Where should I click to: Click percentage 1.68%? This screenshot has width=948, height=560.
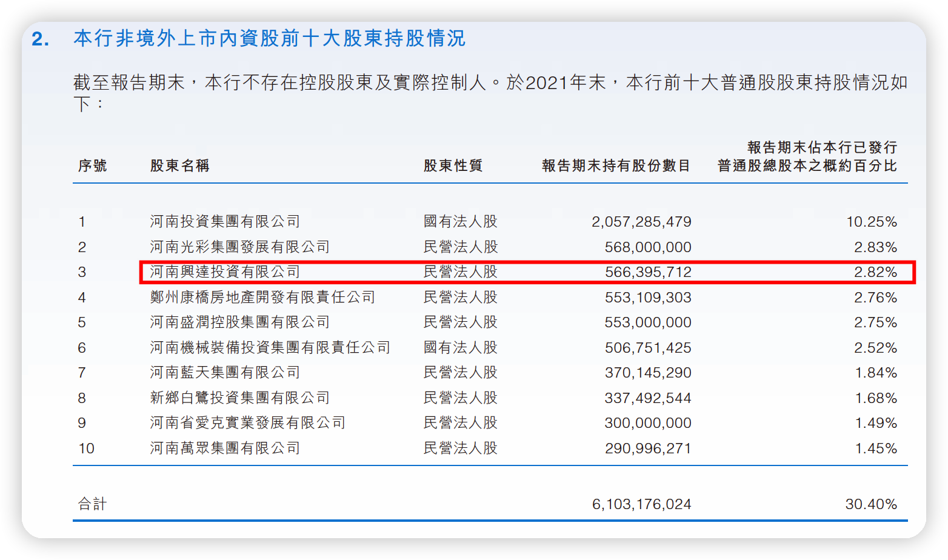click(x=876, y=398)
